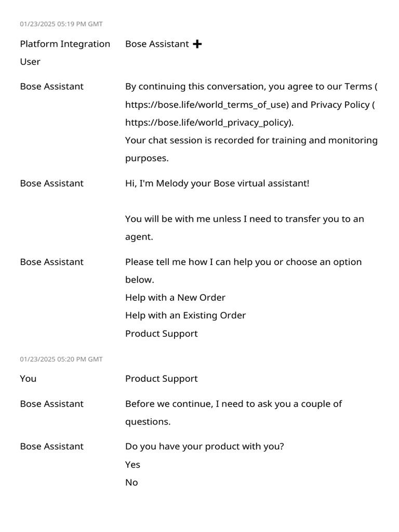Pick Product Support option below Existing Order
Image resolution: width=399 pixels, height=532 pixels.
(161, 334)
